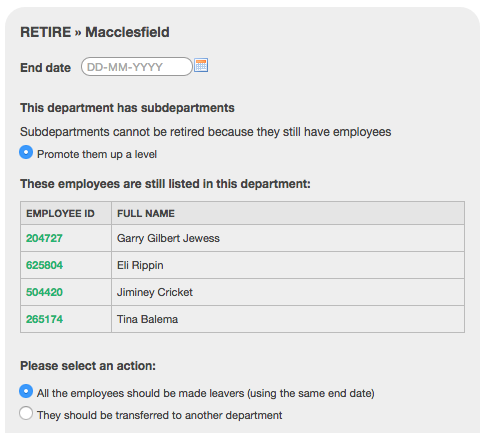Click the End date input field
Image resolution: width=485 pixels, height=433 pixels.
137,67
